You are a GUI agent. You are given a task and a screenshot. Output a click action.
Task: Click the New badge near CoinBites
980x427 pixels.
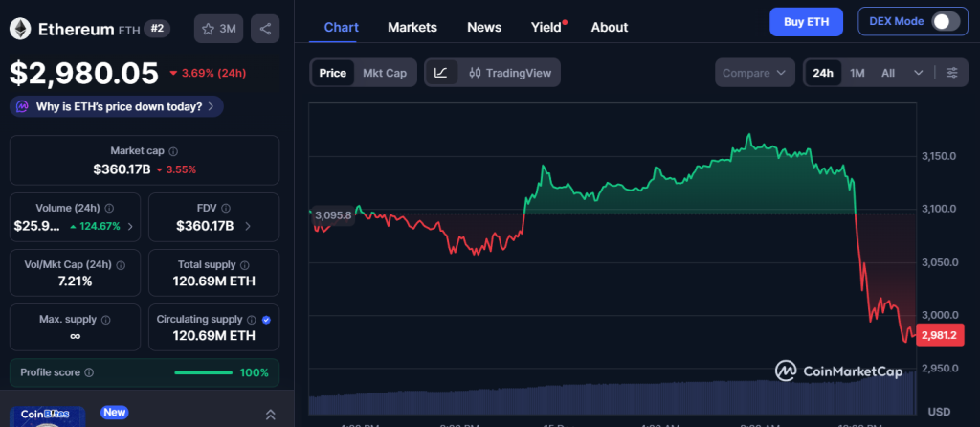(115, 412)
